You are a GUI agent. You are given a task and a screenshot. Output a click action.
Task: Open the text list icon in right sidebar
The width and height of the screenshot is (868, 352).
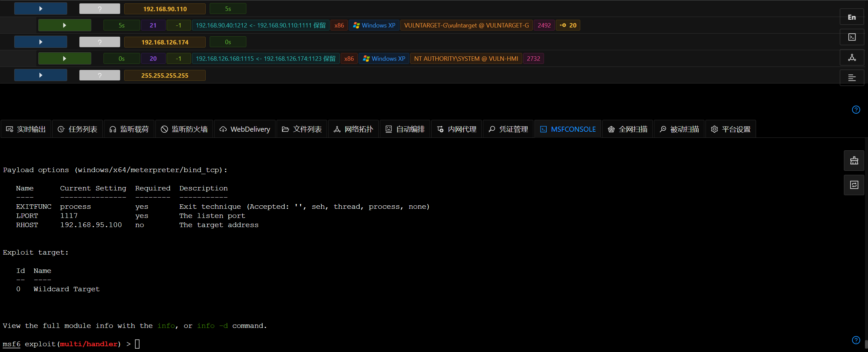coord(852,78)
